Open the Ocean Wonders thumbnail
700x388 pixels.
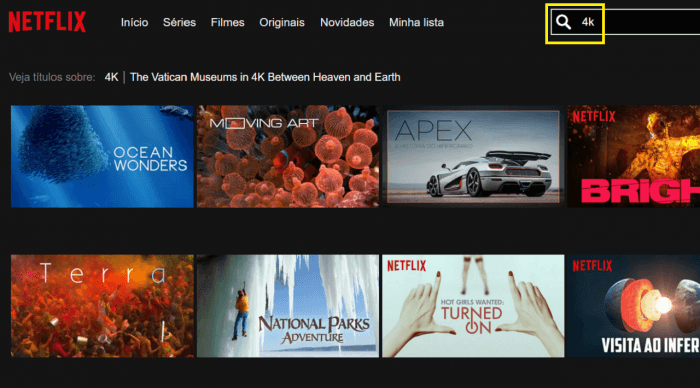pyautogui.click(x=102, y=156)
